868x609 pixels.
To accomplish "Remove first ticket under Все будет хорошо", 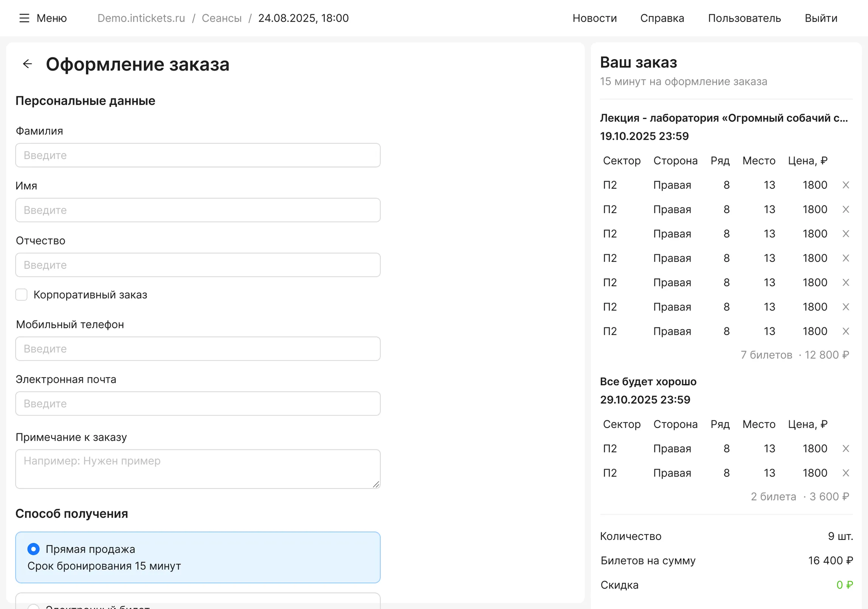I will (846, 449).
